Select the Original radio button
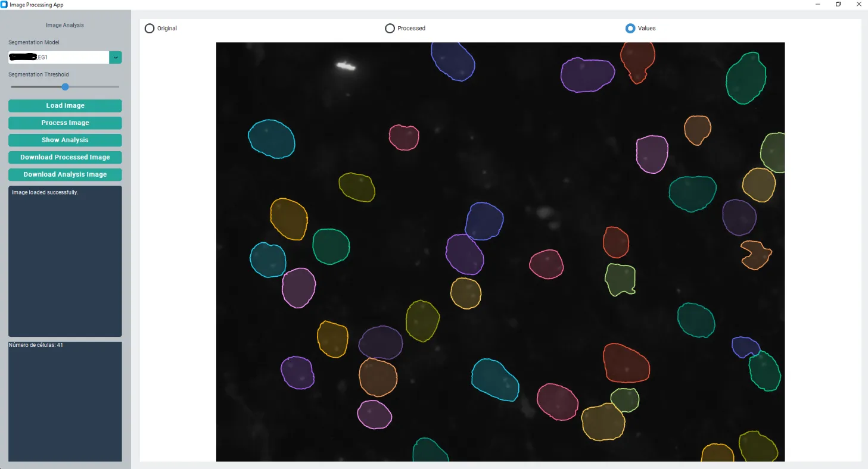 [x=150, y=28]
